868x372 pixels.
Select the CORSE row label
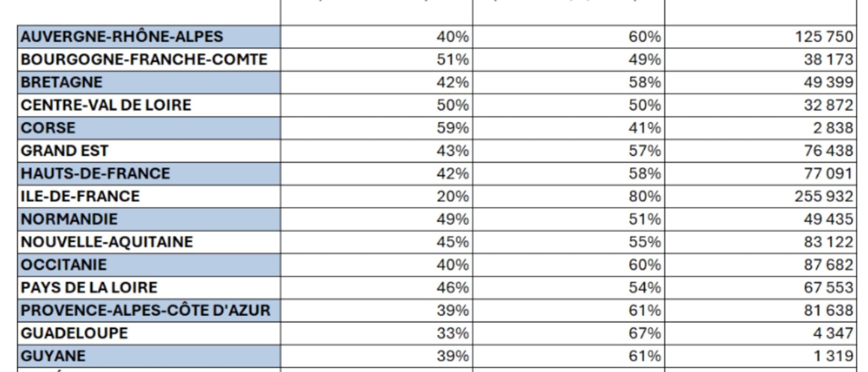click(x=48, y=128)
